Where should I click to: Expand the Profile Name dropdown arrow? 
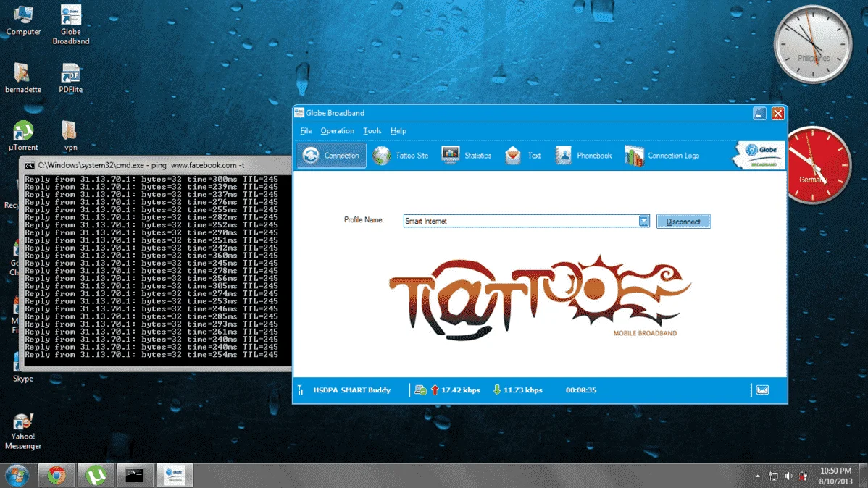coord(644,221)
